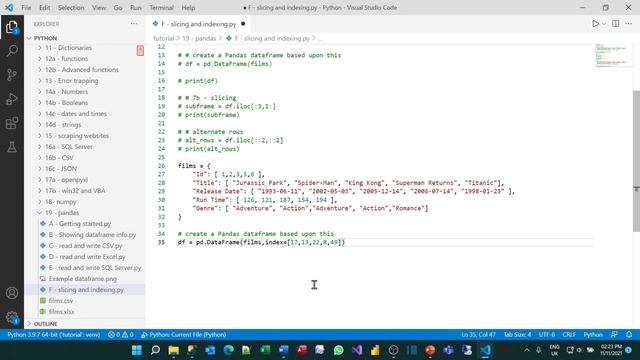Open A - Getting started.py file
640x360 pixels.
click(85, 224)
